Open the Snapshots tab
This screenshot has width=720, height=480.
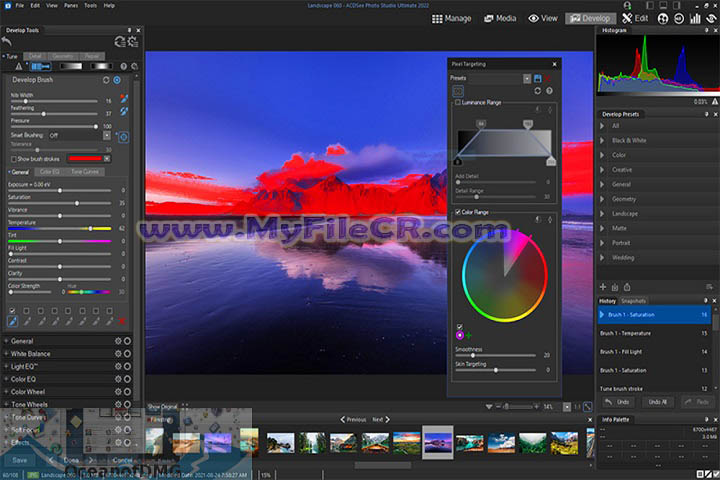coord(633,301)
